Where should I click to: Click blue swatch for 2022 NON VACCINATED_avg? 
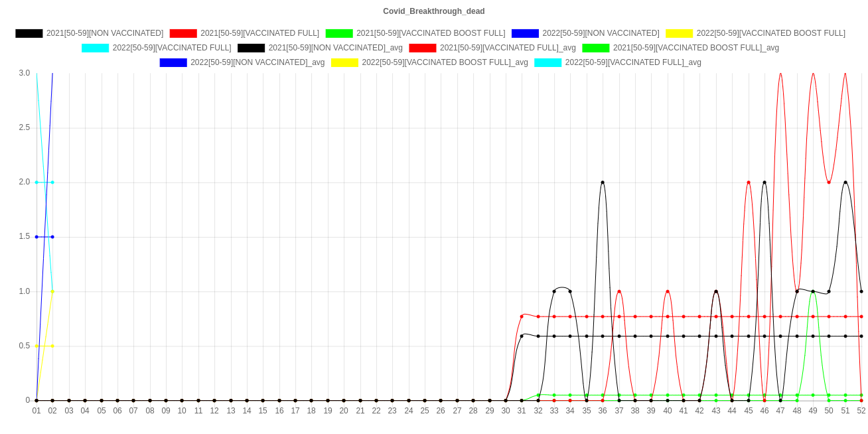173,62
